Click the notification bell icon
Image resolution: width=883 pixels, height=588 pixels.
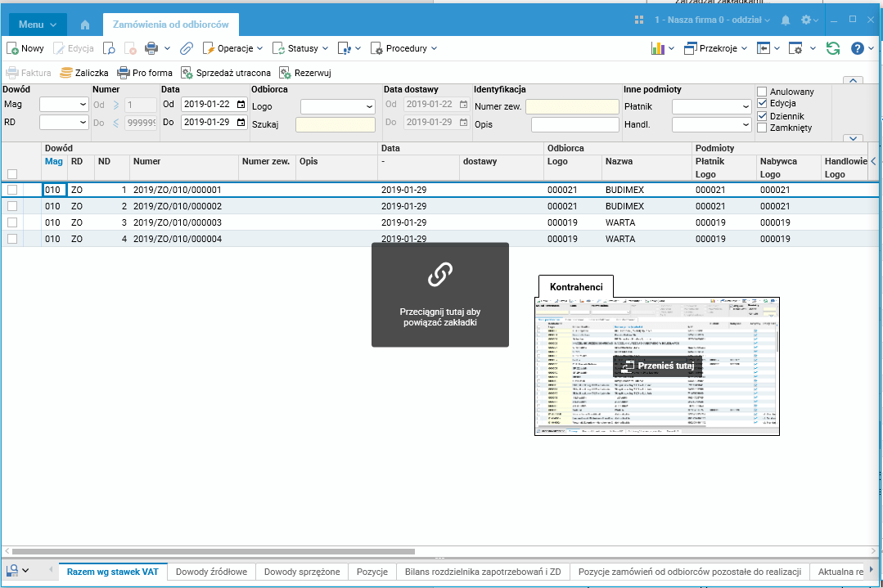[x=786, y=20]
